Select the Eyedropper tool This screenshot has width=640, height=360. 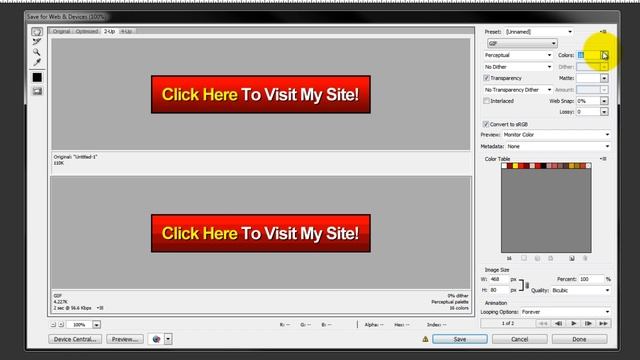37,62
